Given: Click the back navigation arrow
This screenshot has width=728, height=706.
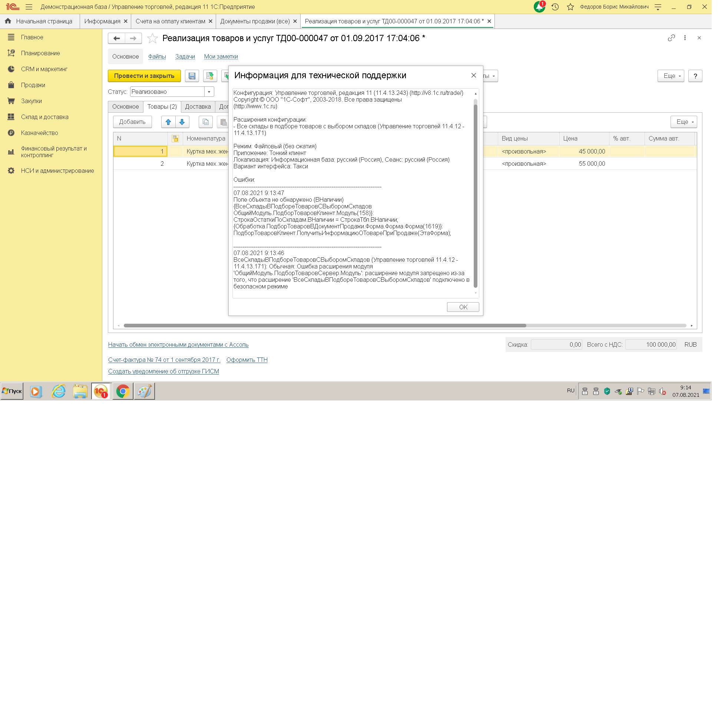Looking at the screenshot, I should click(117, 38).
